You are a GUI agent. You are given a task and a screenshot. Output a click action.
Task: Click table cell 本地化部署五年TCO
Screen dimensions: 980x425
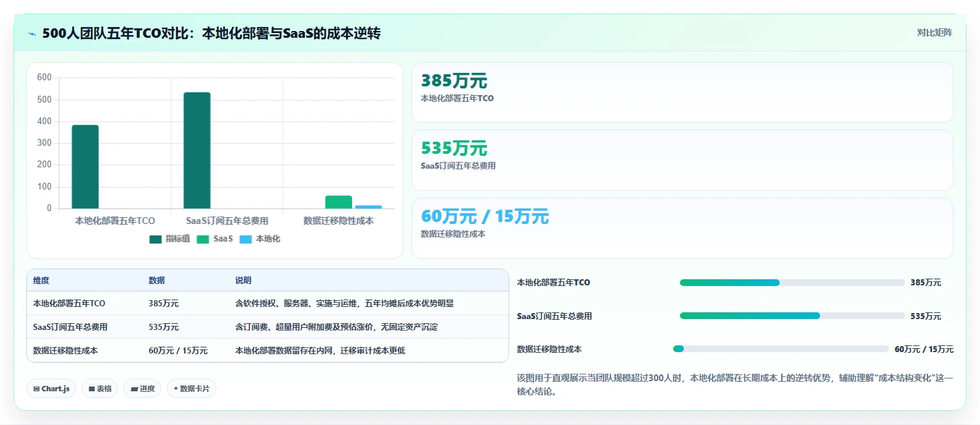tap(69, 304)
